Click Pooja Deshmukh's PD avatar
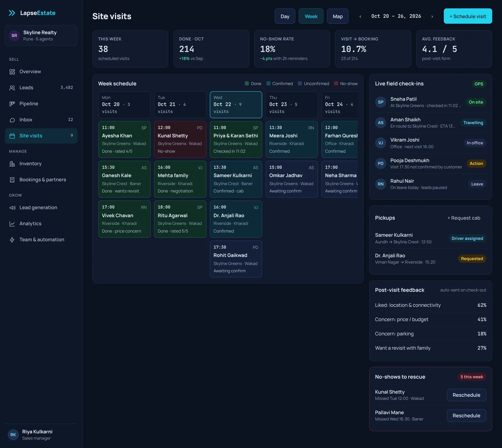Viewport: 502px width, 448px height. pyautogui.click(x=381, y=163)
